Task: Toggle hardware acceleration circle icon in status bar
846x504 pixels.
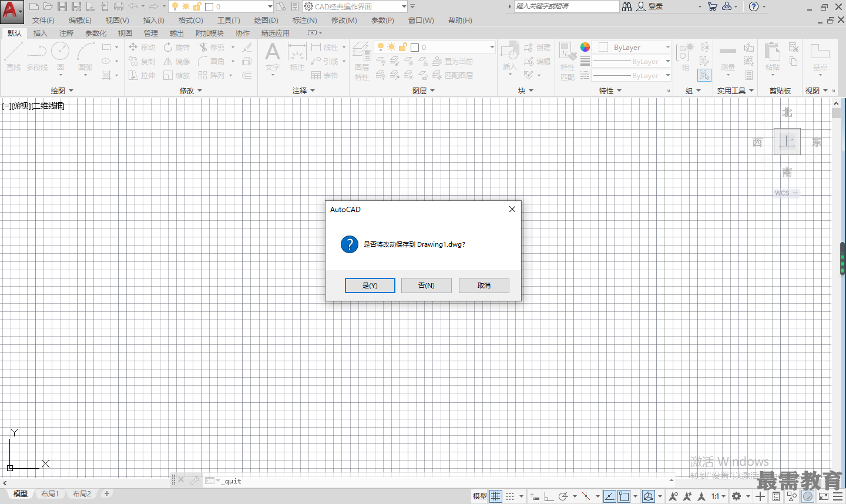Action: tap(808, 496)
